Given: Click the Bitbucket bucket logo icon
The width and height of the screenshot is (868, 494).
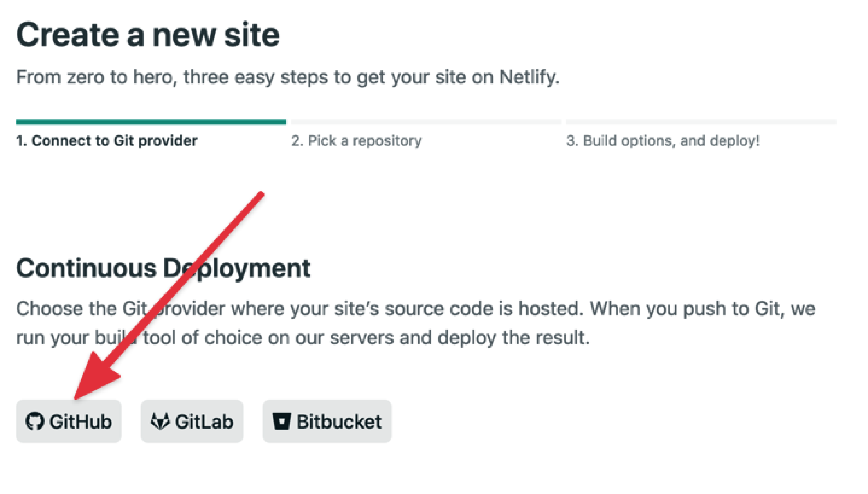Looking at the screenshot, I should [x=282, y=421].
